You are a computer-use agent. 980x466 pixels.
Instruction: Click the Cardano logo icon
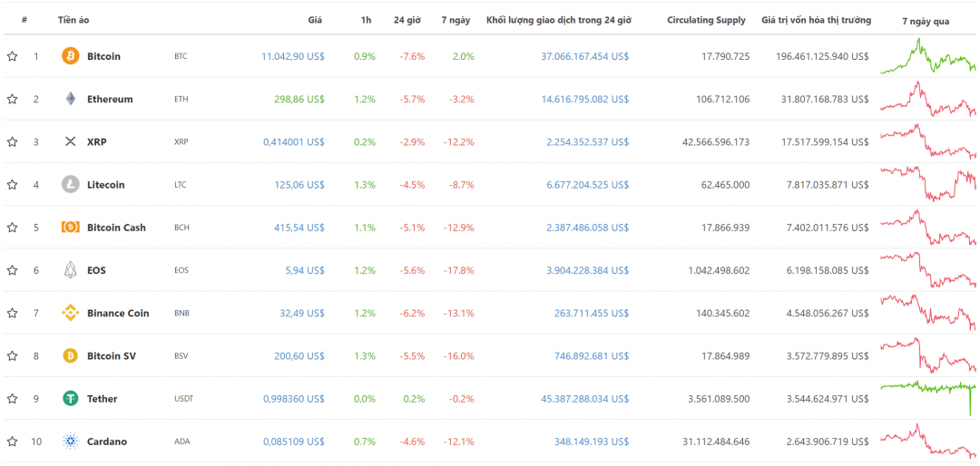[x=71, y=441]
